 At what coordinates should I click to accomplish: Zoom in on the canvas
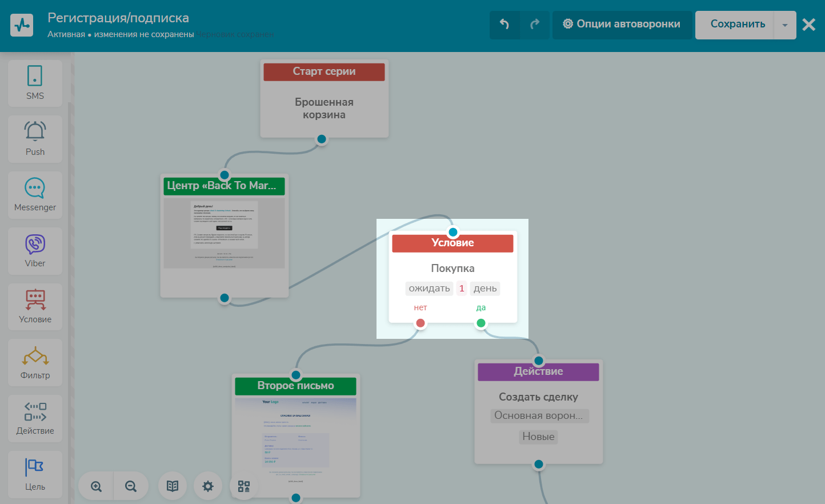coord(97,486)
